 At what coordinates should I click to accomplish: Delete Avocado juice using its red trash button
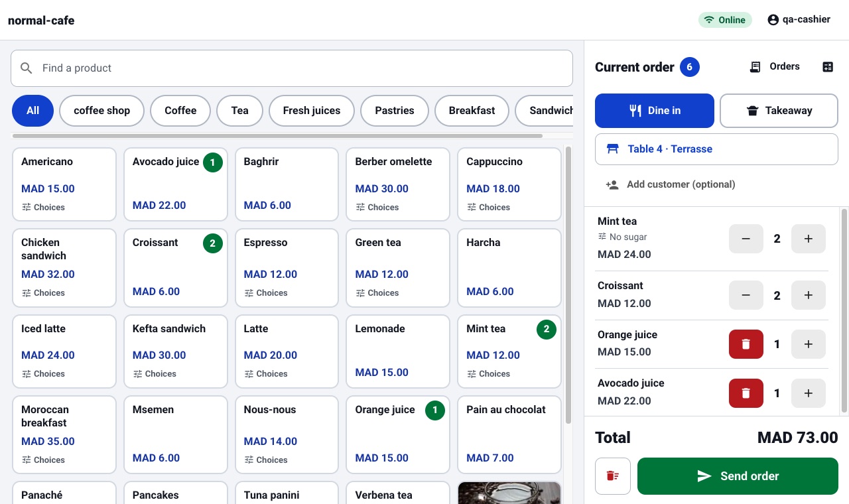coord(746,393)
